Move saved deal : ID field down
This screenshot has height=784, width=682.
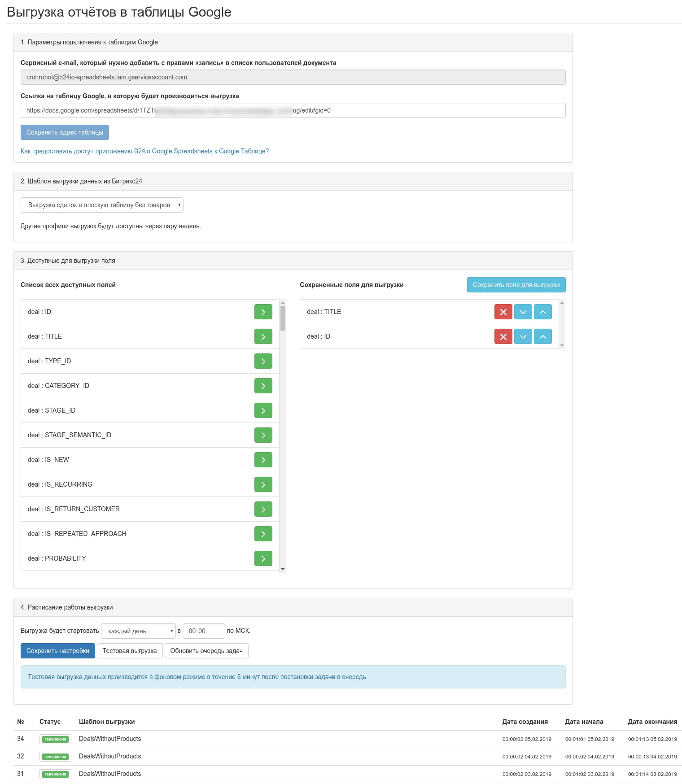click(x=523, y=336)
